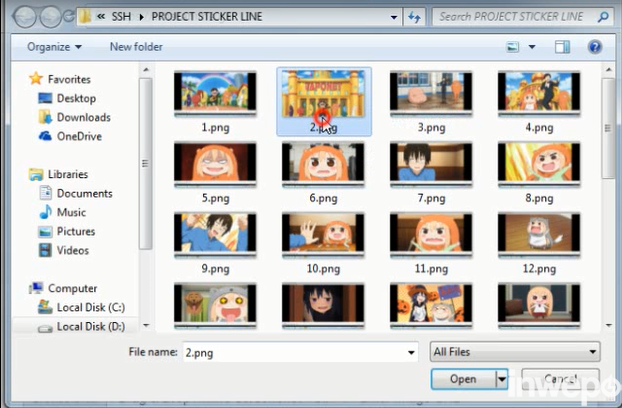Click the Videos library icon
The image size is (622, 408).
45,250
